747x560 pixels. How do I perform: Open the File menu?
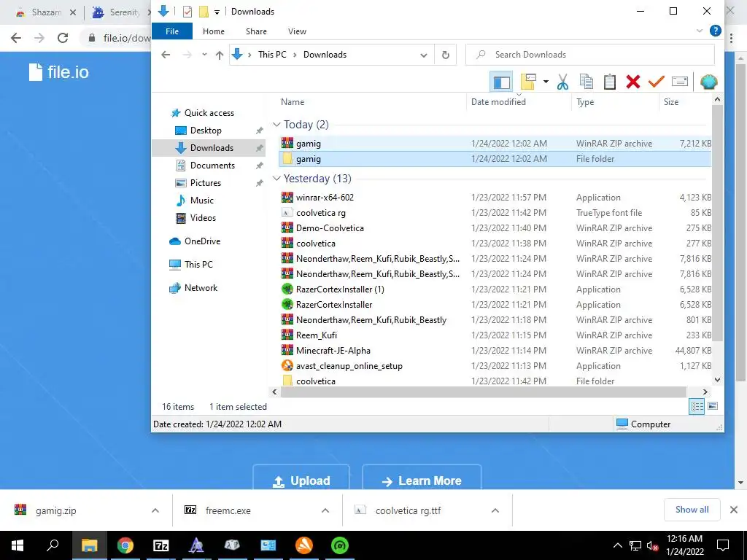172,31
